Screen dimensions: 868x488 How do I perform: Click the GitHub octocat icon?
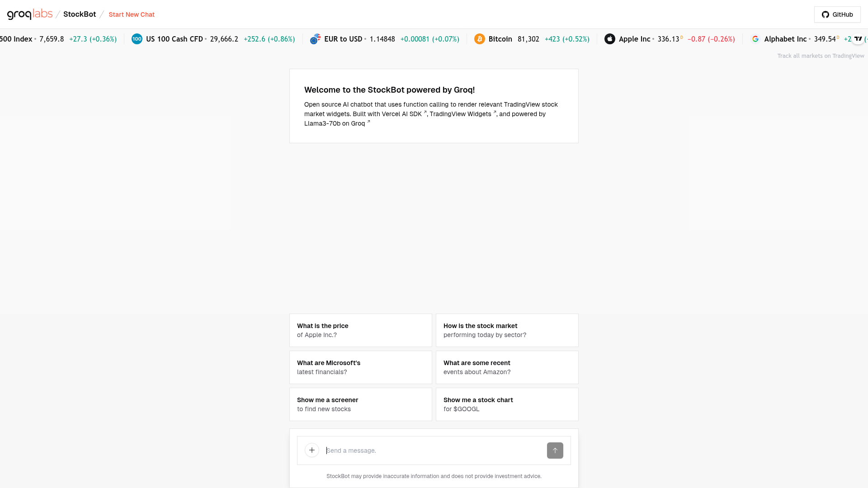tap(826, 14)
